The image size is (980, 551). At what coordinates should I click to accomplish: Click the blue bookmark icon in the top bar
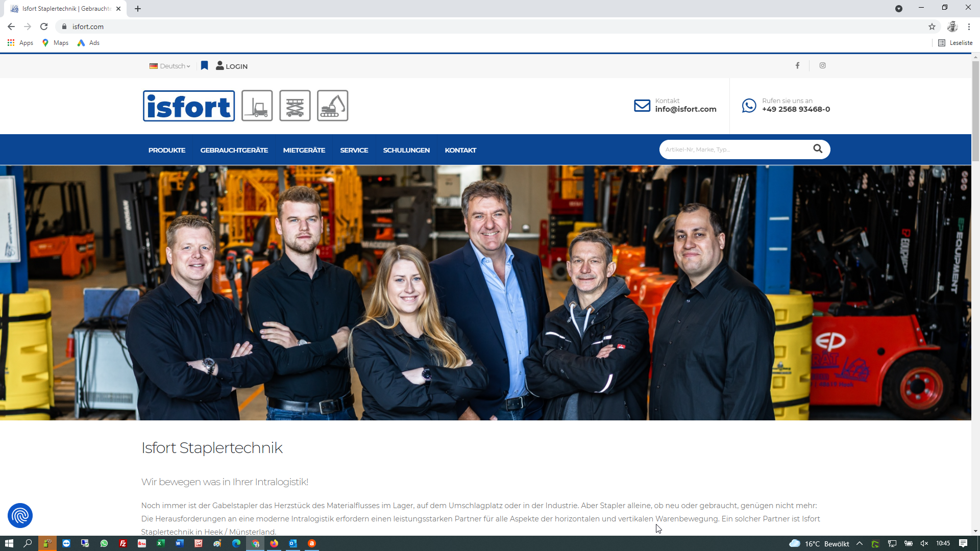coord(204,65)
